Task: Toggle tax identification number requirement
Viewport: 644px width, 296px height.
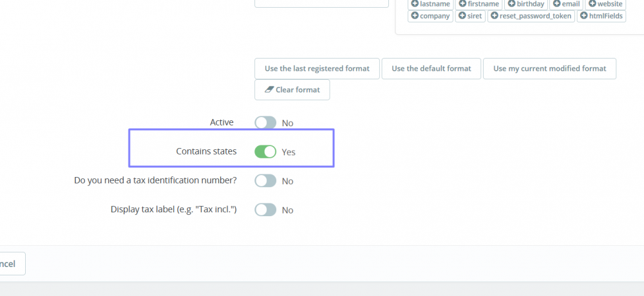Action: [265, 181]
